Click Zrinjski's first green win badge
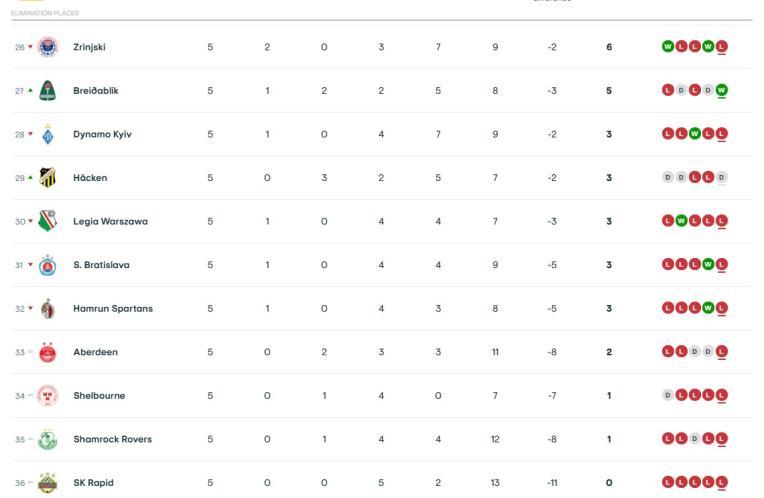Screen dimensions: 764x498 [x=668, y=47]
